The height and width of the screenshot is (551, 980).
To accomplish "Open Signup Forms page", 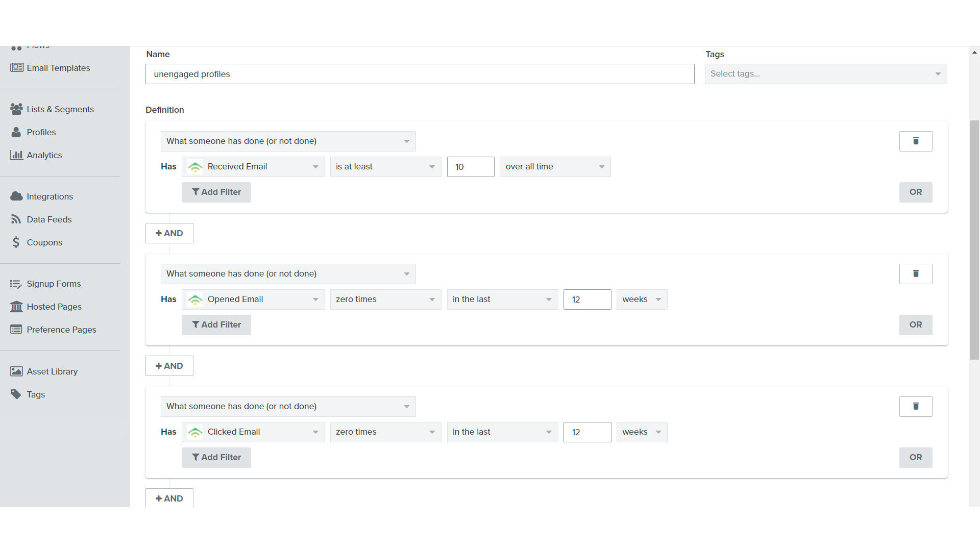I will [x=54, y=284].
